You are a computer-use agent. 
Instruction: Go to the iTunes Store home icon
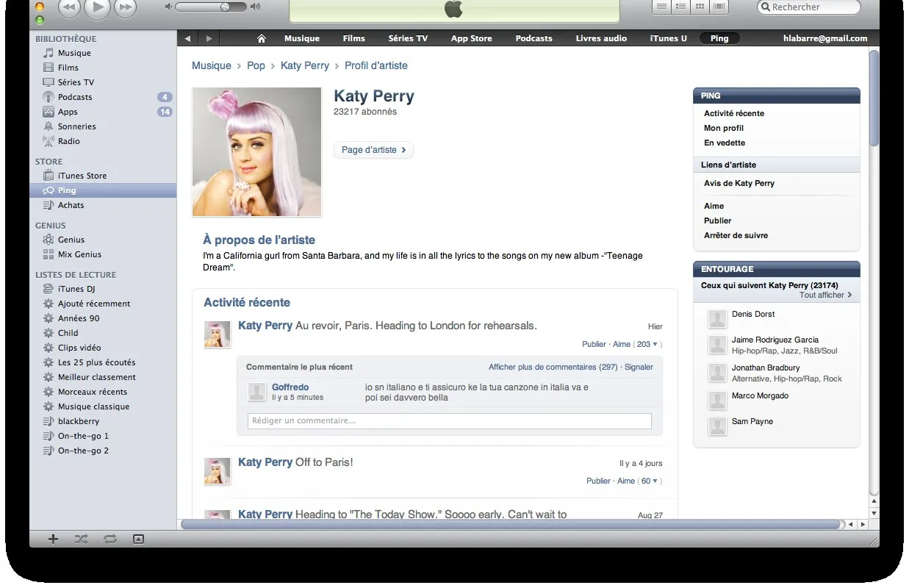(261, 38)
